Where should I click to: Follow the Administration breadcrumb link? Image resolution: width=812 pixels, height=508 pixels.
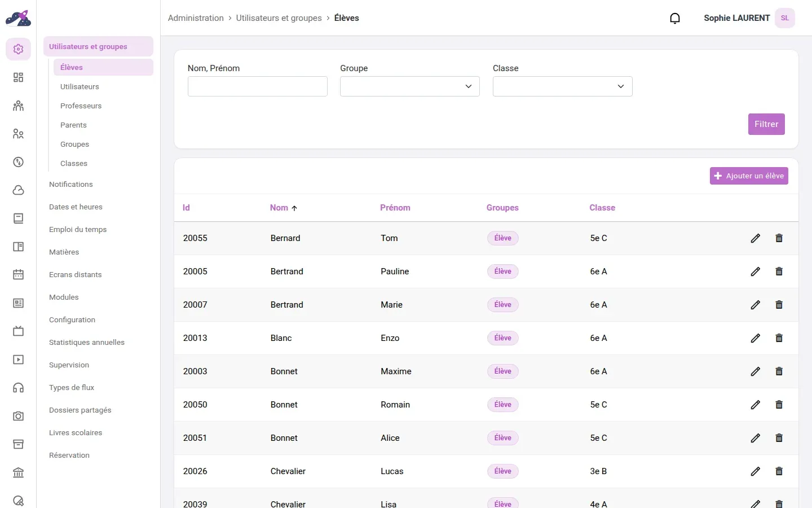tap(196, 18)
